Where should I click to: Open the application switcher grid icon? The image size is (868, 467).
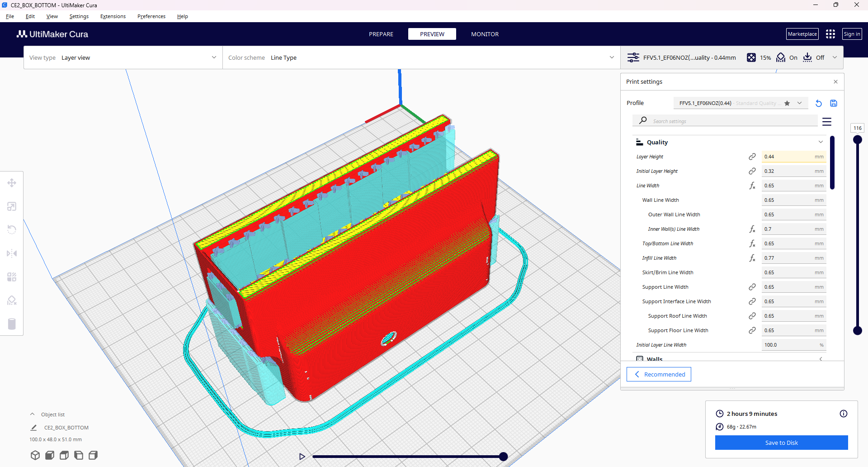[x=830, y=34]
